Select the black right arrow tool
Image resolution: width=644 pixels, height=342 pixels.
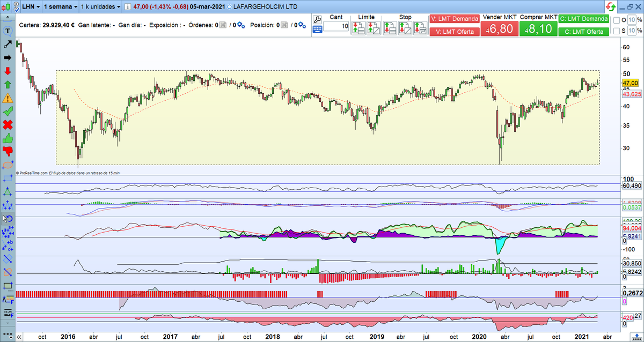tap(8, 57)
